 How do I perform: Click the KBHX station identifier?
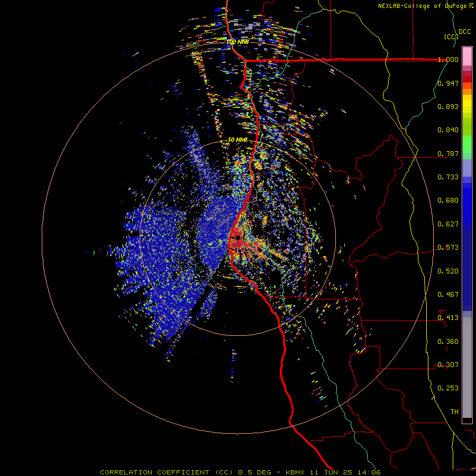tap(296, 472)
